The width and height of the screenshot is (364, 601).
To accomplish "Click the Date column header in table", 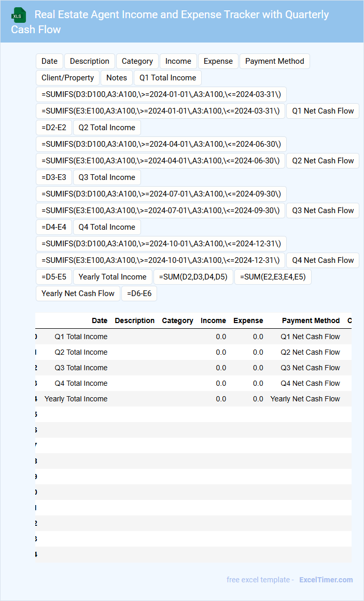I will pos(100,321).
